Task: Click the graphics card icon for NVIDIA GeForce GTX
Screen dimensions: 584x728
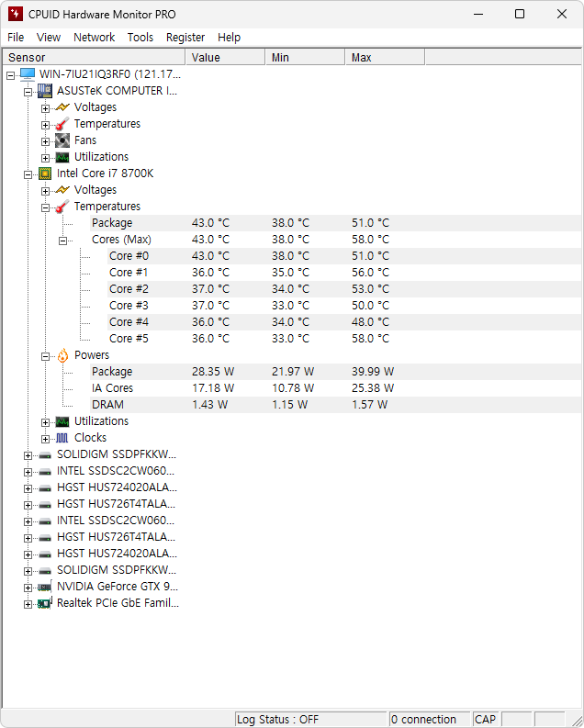Action: point(45,587)
